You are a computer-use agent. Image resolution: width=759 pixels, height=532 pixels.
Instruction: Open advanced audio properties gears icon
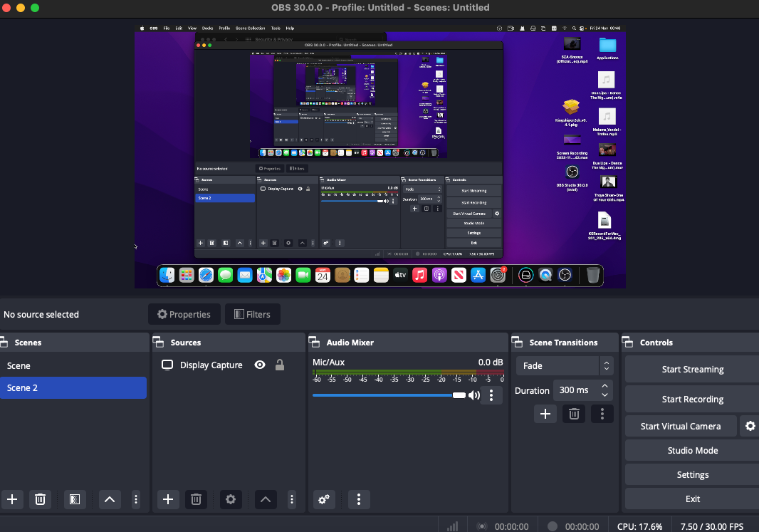click(x=324, y=499)
